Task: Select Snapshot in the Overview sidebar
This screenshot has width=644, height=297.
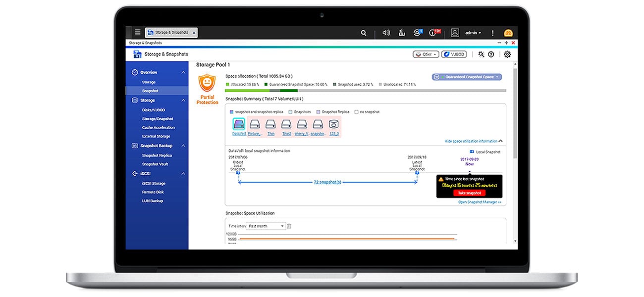Action: [150, 91]
